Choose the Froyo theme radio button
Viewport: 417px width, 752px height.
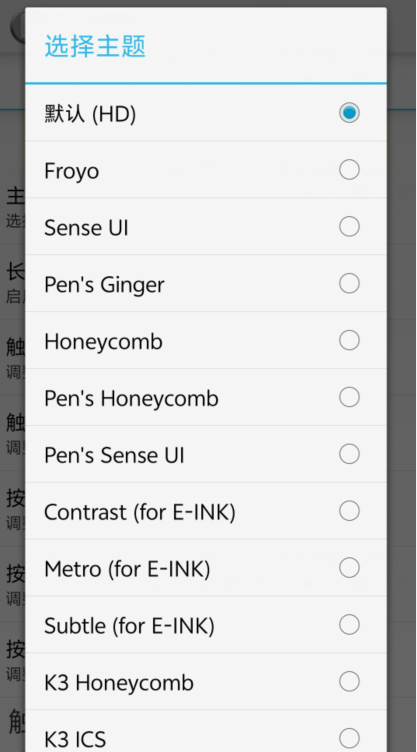pos(349,170)
